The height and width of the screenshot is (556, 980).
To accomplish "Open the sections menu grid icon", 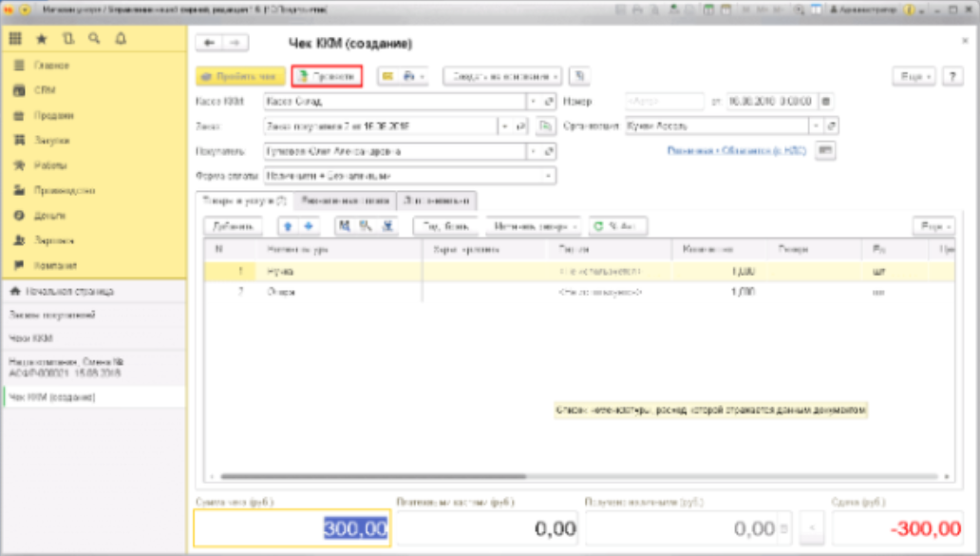I will (x=16, y=39).
